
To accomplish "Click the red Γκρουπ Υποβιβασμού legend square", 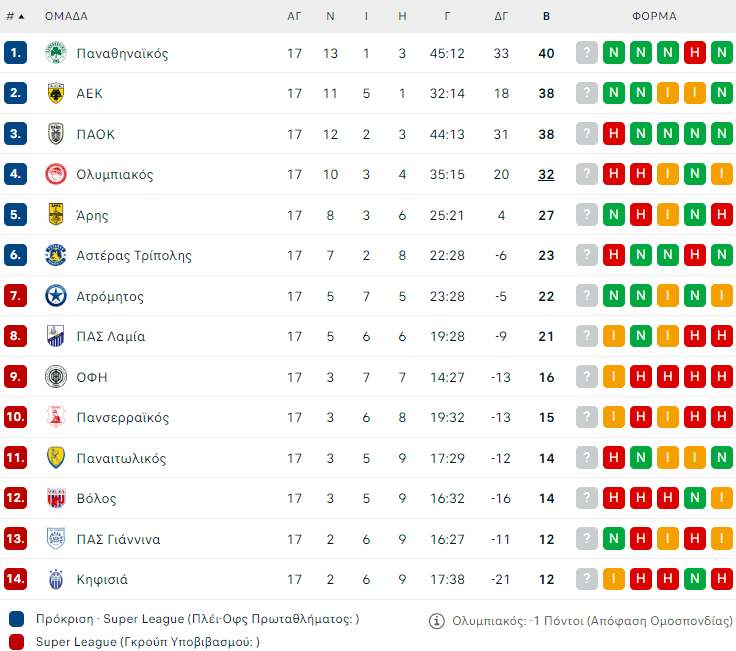I will click(16, 641).
